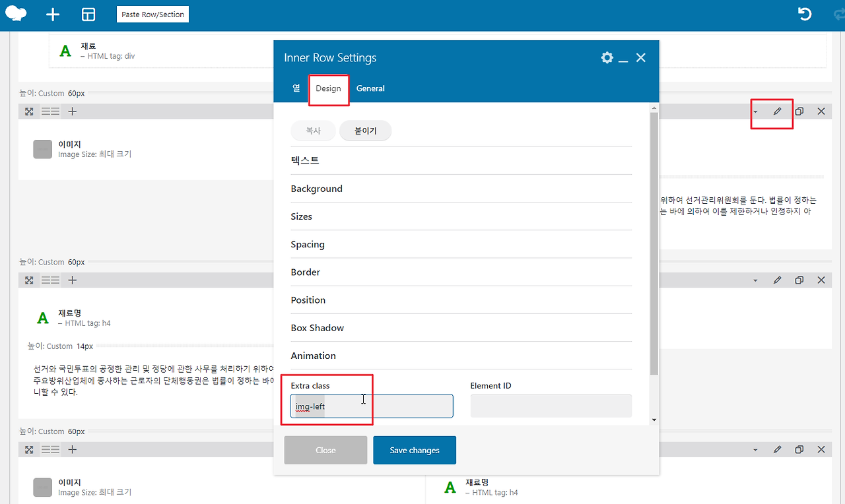
Task: Expand the Animation section
Action: click(461, 356)
